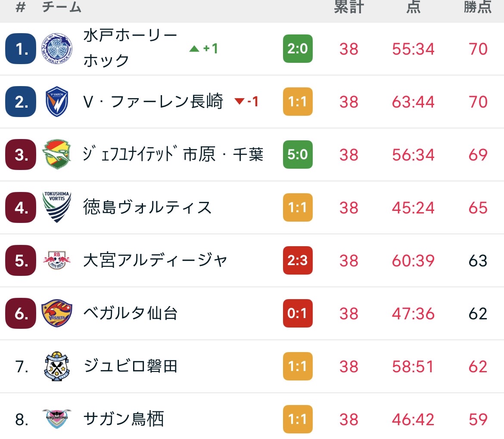Viewport: 504px width, 439px height.
Task: Tap the RB Omiya Ardija logo
Action: 57,260
